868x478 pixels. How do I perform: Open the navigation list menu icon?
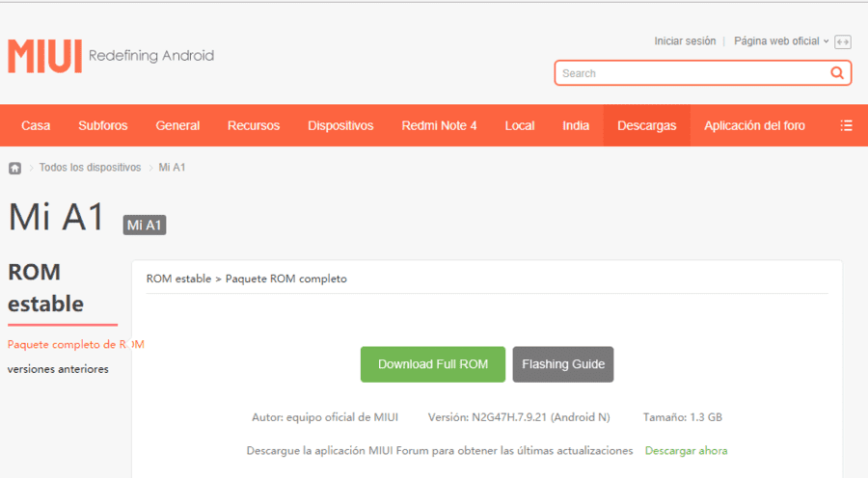click(846, 125)
